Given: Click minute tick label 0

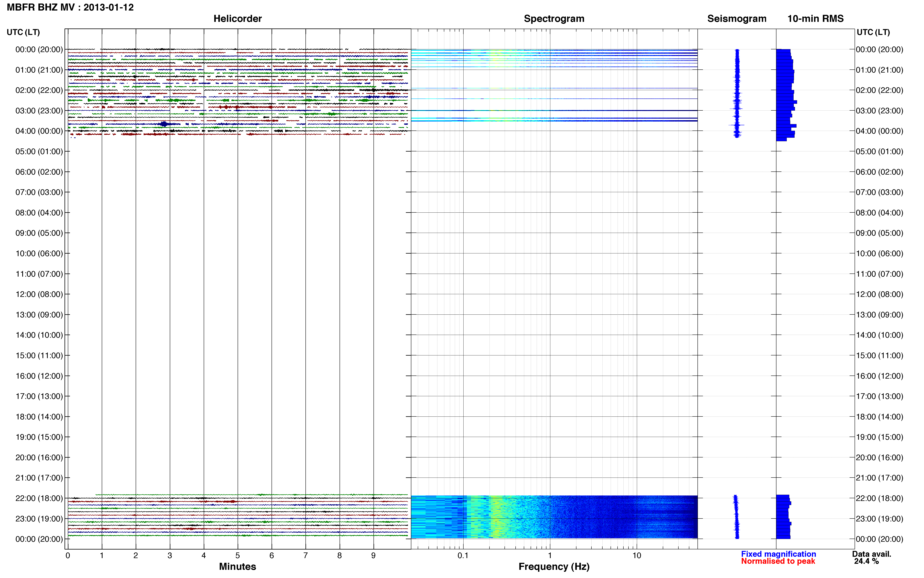Looking at the screenshot, I should (68, 555).
